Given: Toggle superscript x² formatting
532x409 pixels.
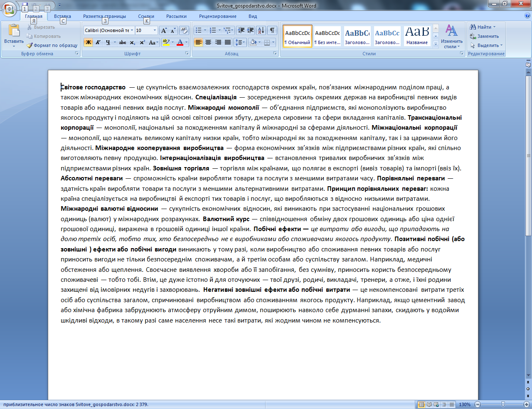Looking at the screenshot, I should [x=142, y=42].
